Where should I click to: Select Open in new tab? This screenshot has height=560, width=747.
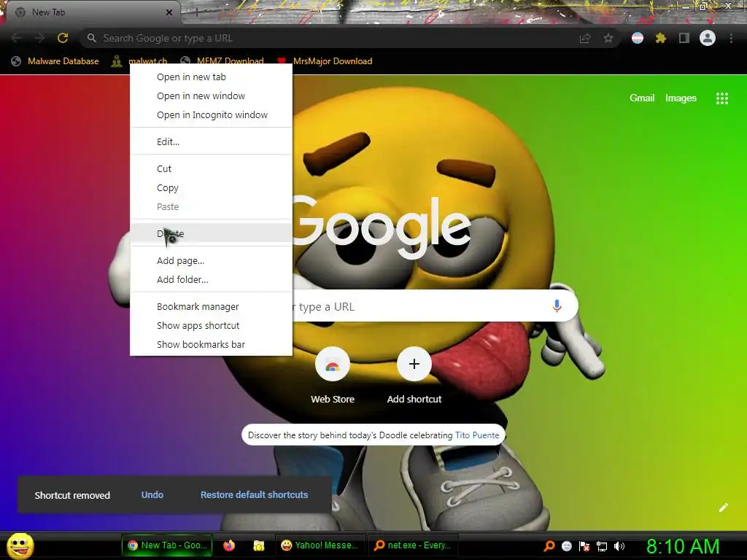click(x=211, y=77)
